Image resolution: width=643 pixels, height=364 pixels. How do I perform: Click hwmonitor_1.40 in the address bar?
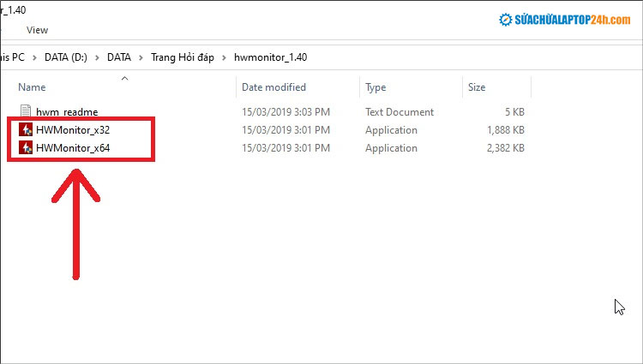pos(269,57)
